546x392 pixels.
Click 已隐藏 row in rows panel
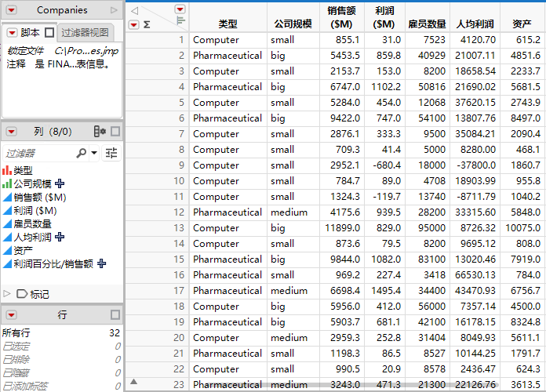point(61,373)
